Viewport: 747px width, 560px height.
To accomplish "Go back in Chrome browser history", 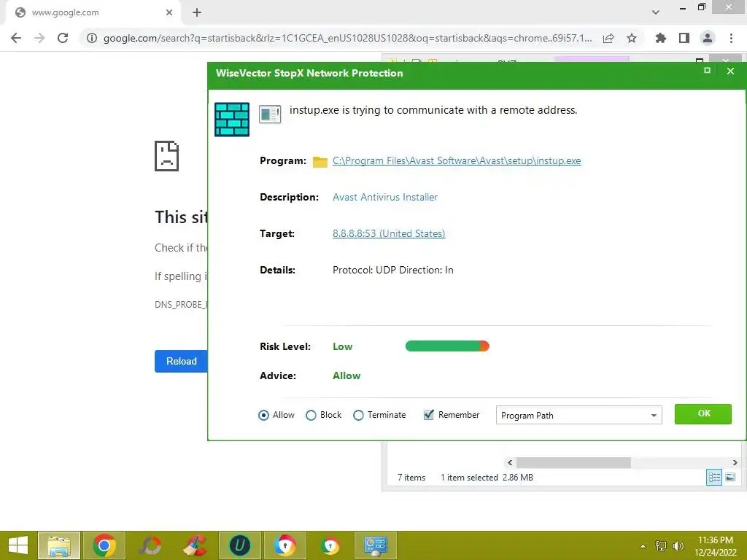I will (x=16, y=38).
